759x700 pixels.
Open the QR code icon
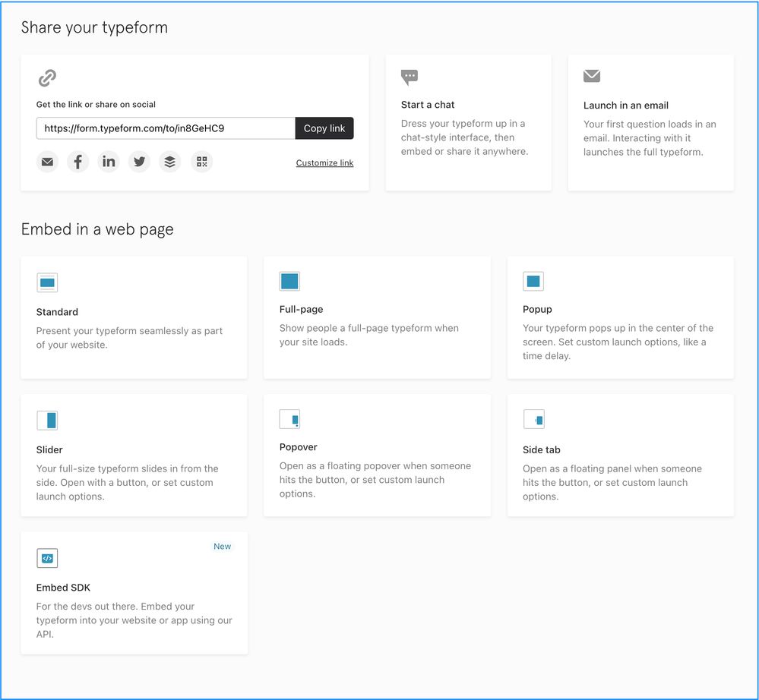[202, 162]
